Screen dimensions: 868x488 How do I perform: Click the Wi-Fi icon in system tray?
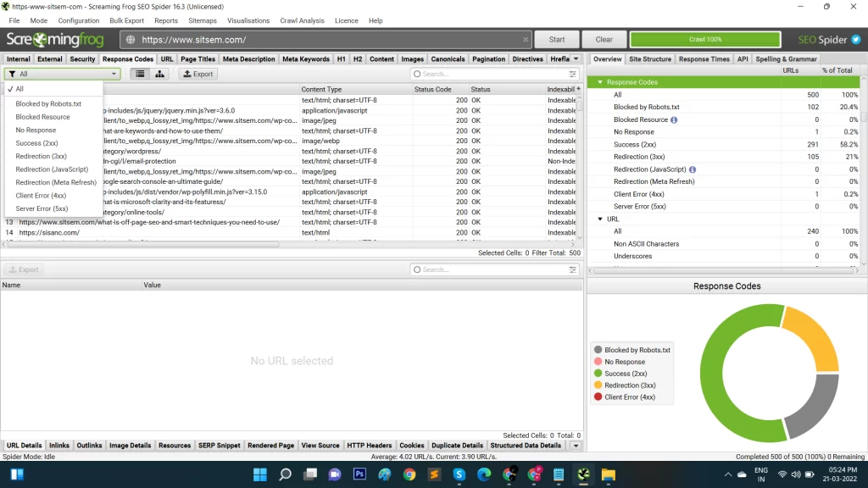782,474
